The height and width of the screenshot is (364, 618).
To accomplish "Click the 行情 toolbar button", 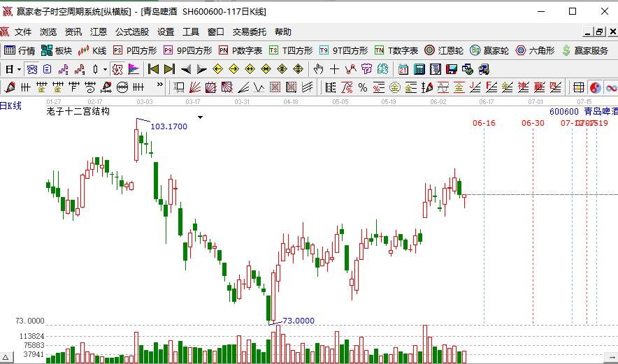I will (x=20, y=50).
